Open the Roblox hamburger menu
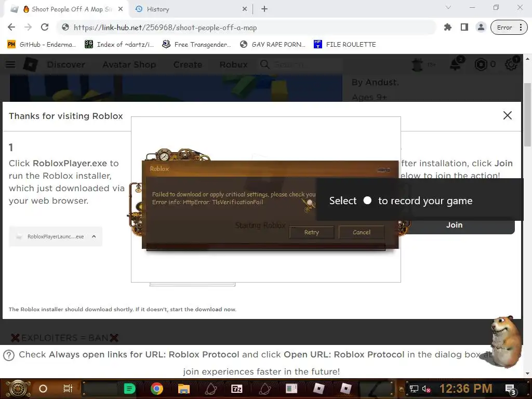Screen dimensions: 532x399 10,64
